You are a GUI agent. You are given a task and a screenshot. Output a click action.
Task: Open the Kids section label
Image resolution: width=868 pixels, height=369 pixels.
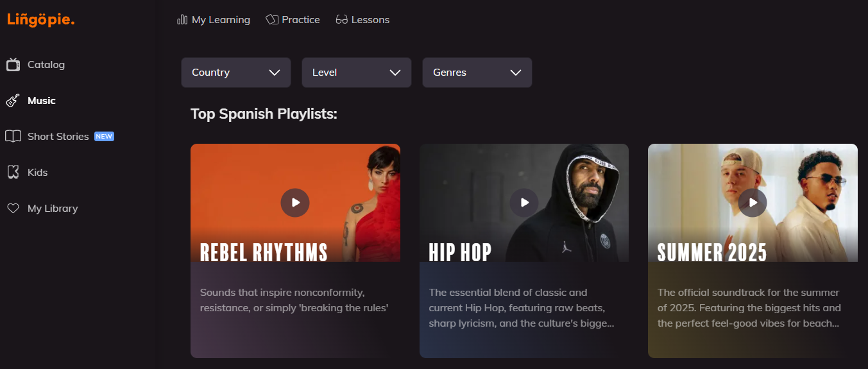[38, 173]
